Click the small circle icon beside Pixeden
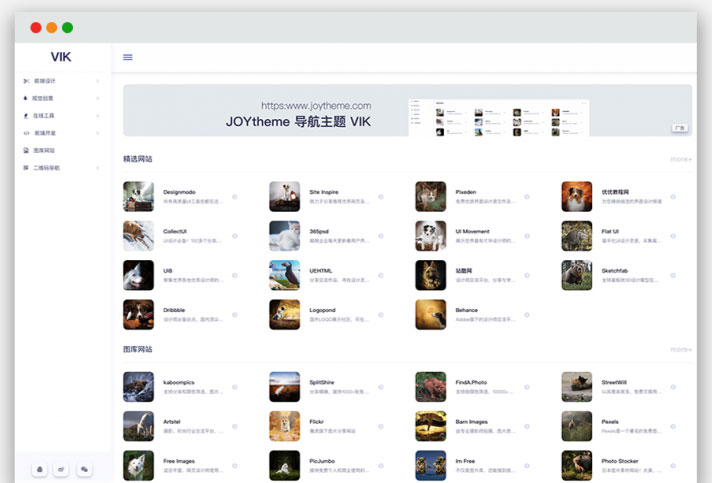The image size is (712, 483). pos(527,197)
